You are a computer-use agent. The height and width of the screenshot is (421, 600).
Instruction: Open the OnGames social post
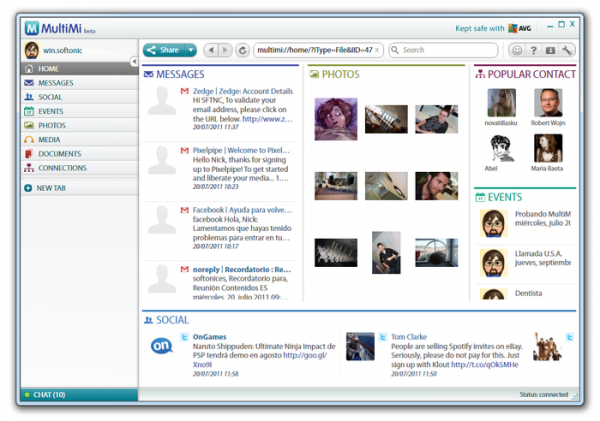(243, 355)
